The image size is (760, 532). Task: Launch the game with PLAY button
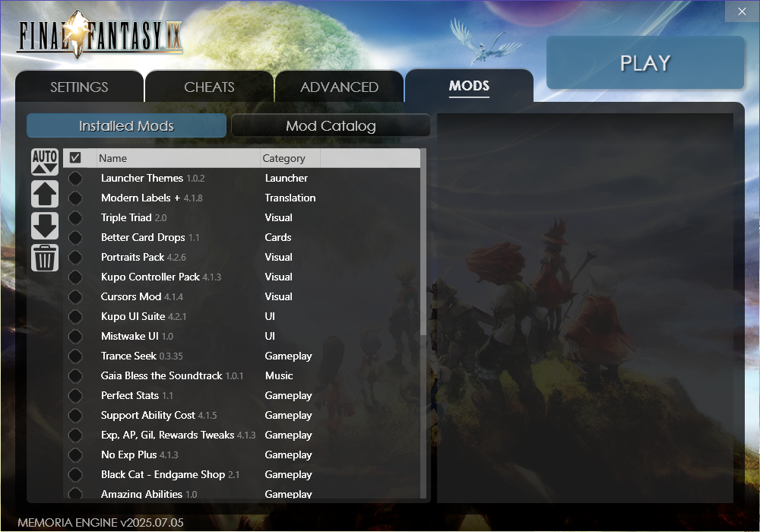coord(645,62)
